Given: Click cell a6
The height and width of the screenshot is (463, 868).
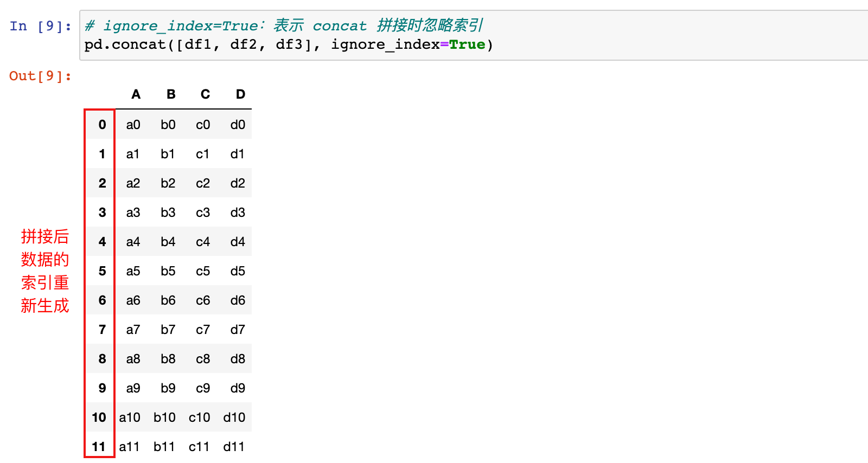Looking at the screenshot, I should click(133, 300).
